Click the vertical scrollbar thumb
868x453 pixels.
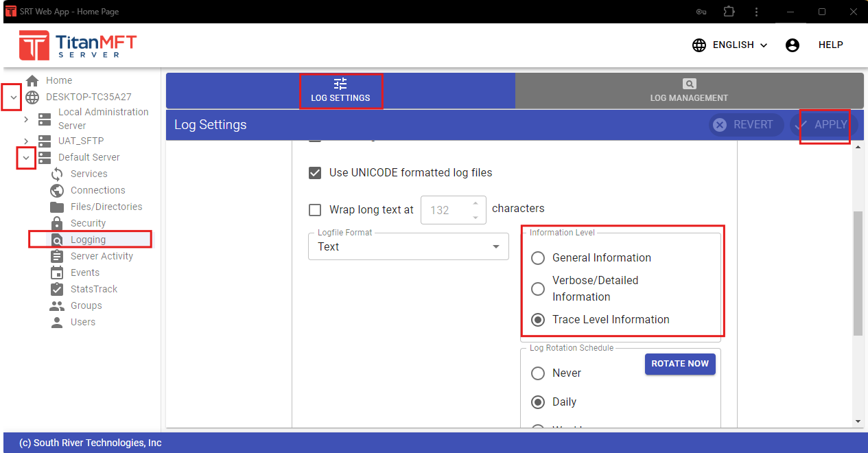[x=858, y=273]
